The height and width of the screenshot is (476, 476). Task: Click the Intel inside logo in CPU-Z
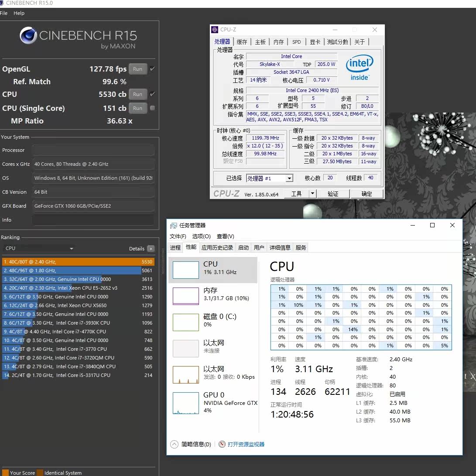pyautogui.click(x=360, y=67)
